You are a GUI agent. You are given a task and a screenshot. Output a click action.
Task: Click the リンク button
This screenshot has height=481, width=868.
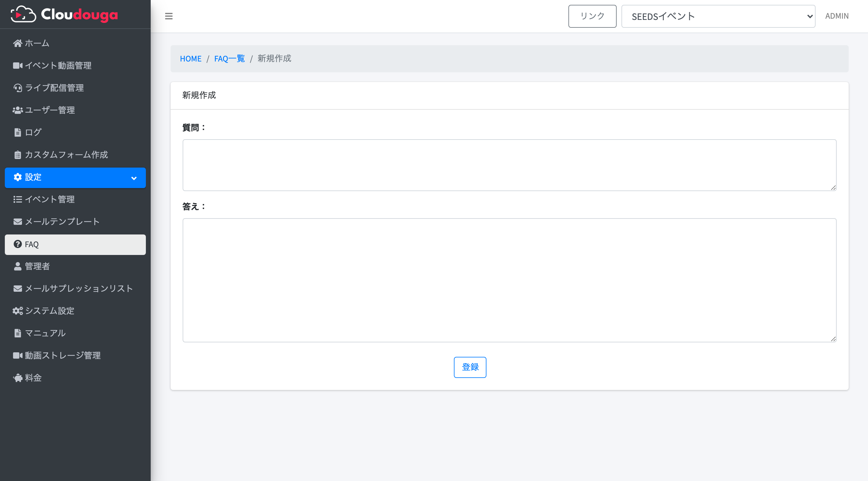point(592,16)
